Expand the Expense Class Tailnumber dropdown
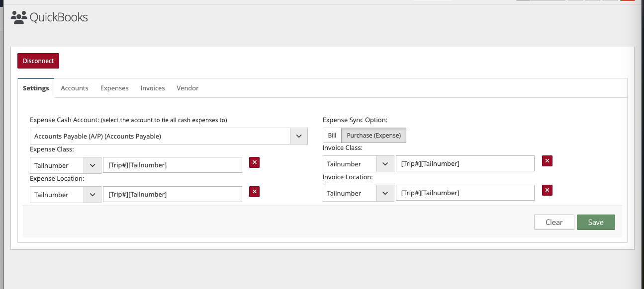 coord(92,165)
